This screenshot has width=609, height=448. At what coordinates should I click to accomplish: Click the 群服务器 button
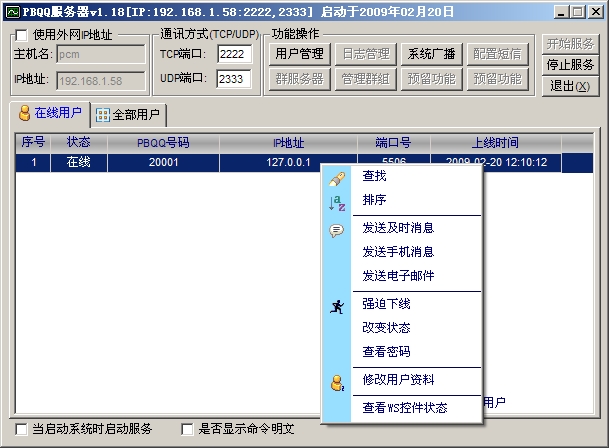pos(299,79)
